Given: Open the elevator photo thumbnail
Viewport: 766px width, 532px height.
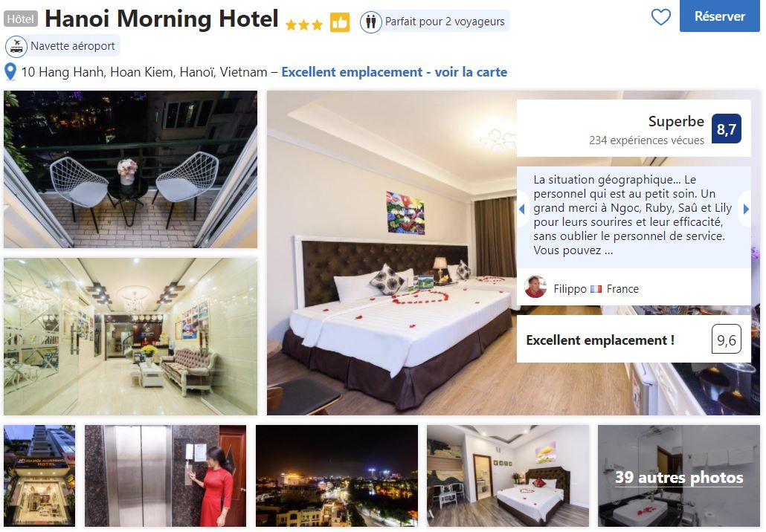Looking at the screenshot, I should tap(165, 476).
